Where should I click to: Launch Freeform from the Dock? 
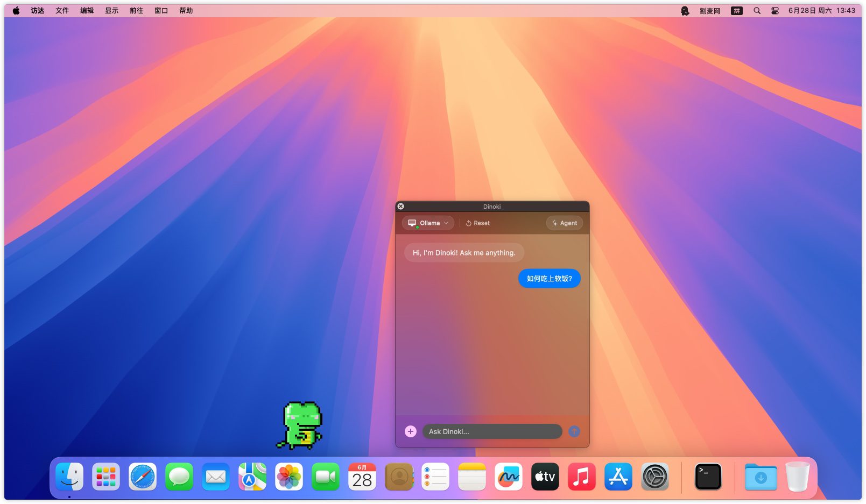point(509,477)
